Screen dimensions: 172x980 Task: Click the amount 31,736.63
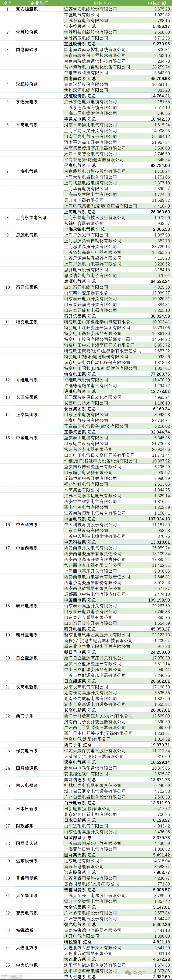[161, 444]
